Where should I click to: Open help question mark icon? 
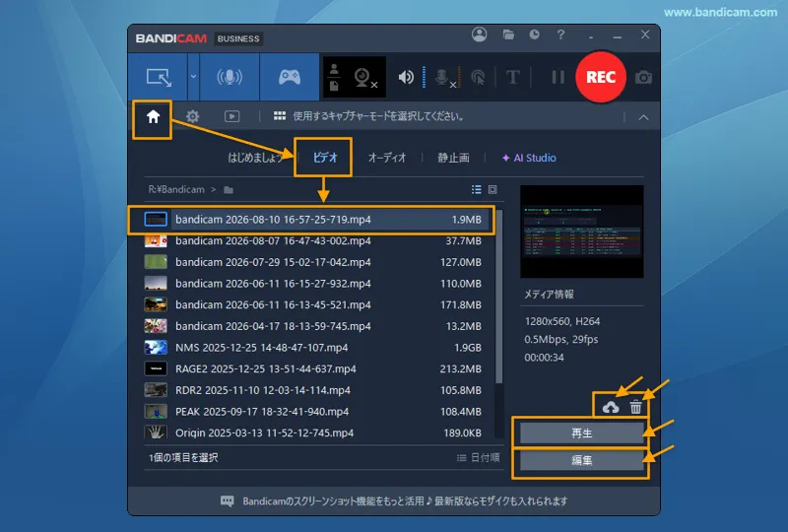[560, 34]
